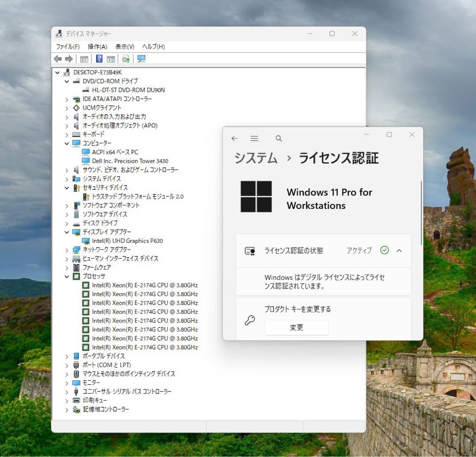Expand the ソフトウェア コンポーネント node

67,206
